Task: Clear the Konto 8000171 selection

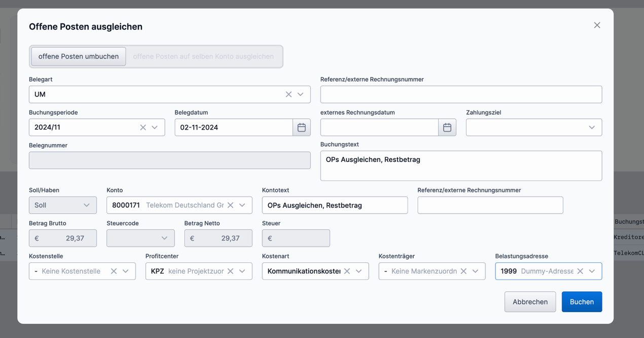Action: coord(230,205)
